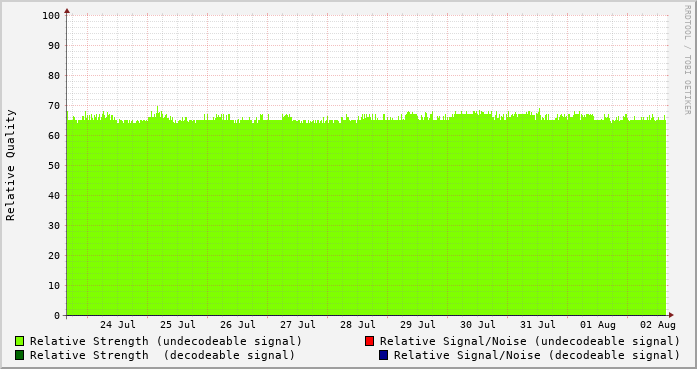This screenshot has width=697, height=369.
Task: Click the RRDTOOL / TOBI OETIKER watermark
Action: [x=687, y=60]
